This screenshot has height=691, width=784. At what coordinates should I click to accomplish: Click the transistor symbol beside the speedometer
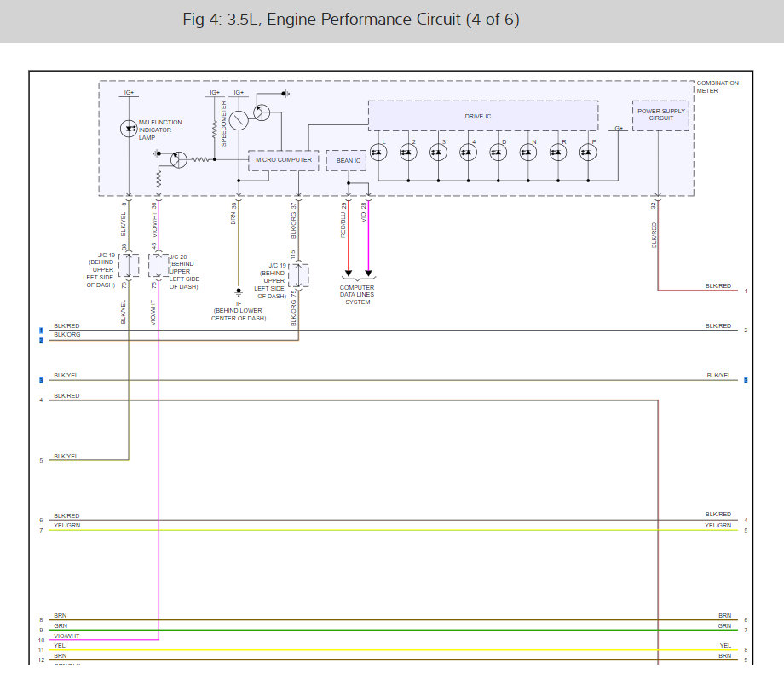pyautogui.click(x=262, y=112)
